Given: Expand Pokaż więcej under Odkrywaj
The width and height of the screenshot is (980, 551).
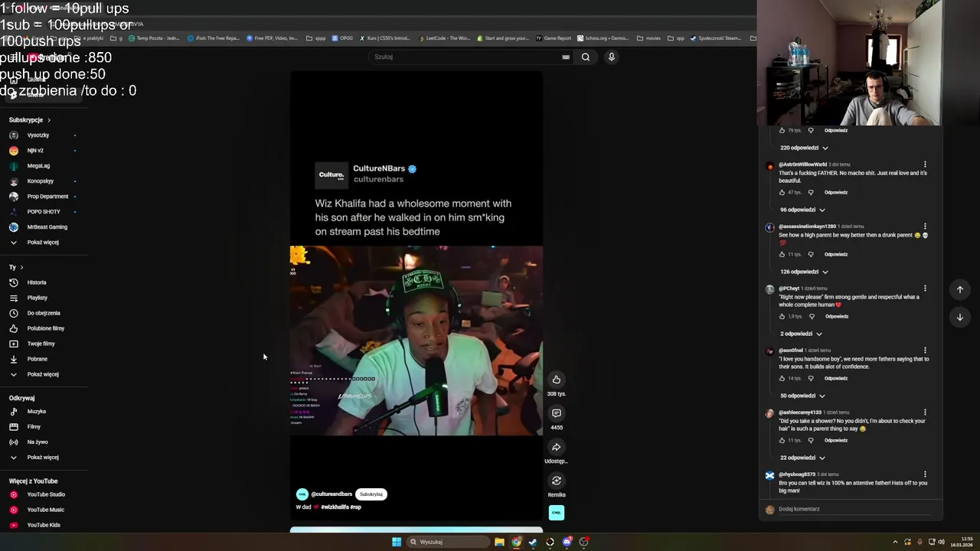Looking at the screenshot, I should click(x=44, y=458).
